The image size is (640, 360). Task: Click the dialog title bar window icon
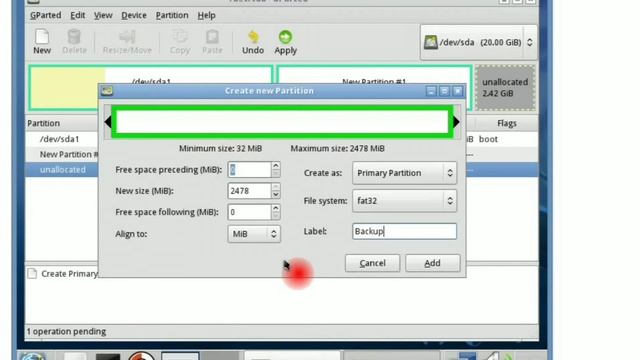107,91
